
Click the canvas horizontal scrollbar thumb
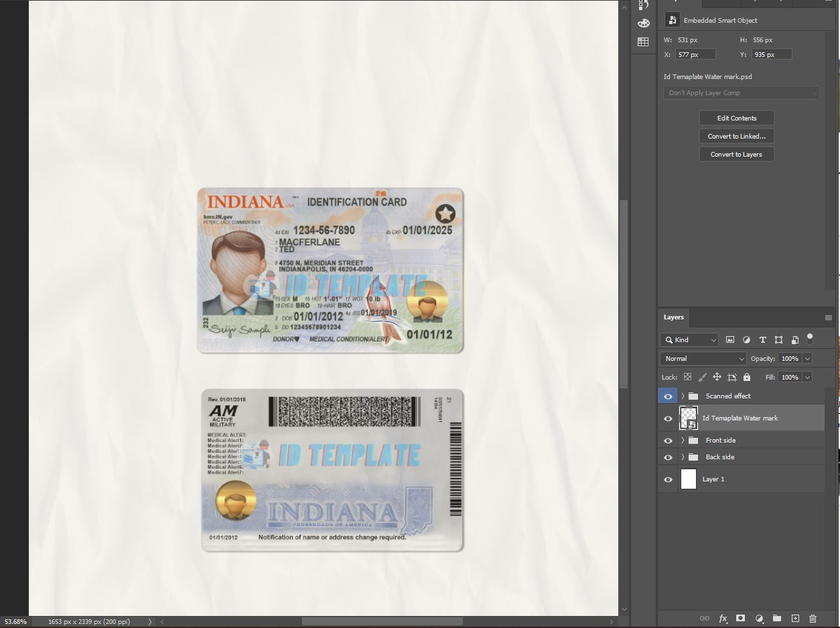382,622
